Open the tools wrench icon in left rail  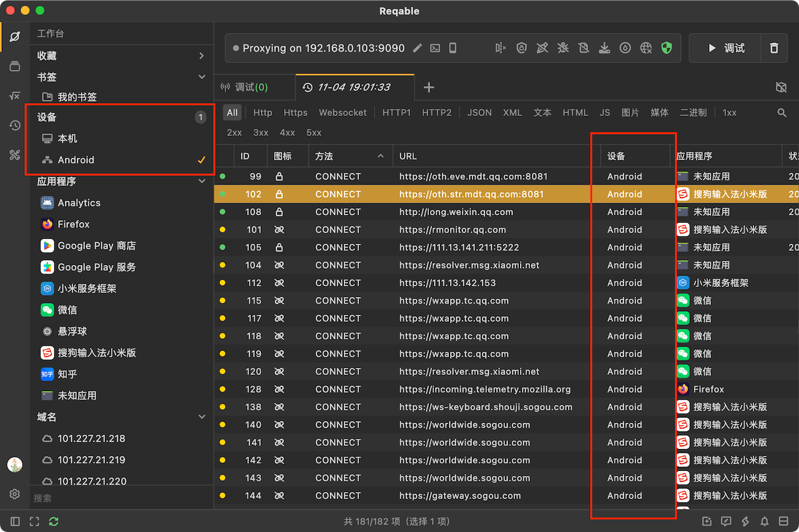[15, 155]
